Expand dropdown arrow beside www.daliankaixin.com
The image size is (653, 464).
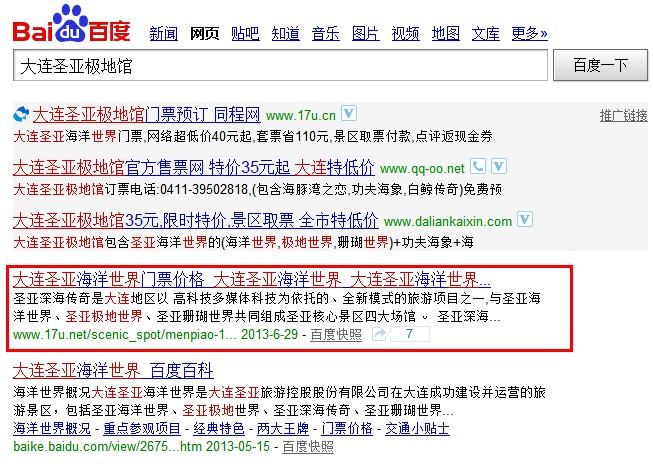[525, 220]
